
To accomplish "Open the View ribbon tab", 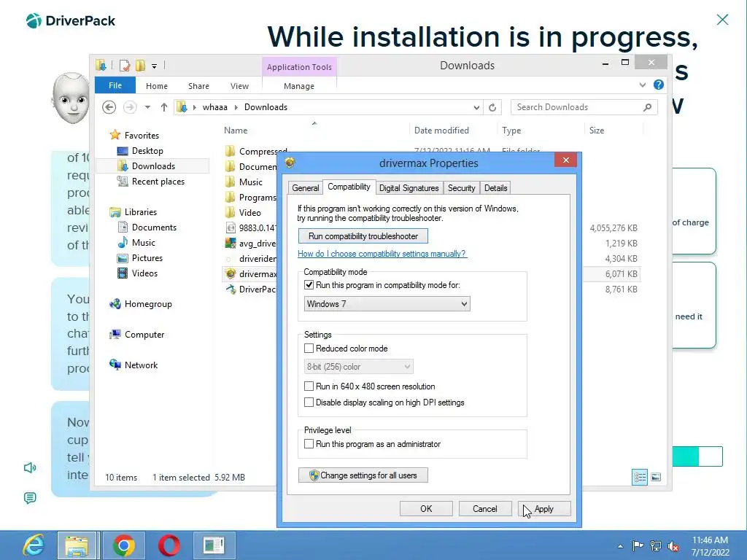I will point(239,86).
